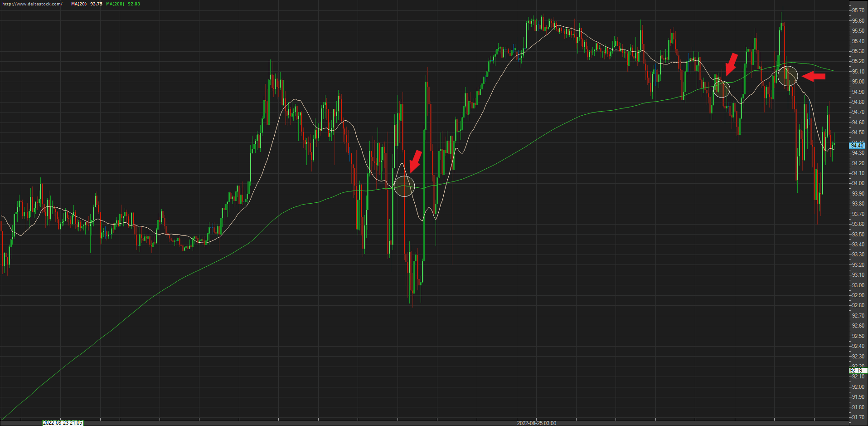This screenshot has width=868, height=426.
Task: Select the 2022-08-23 21:05 time label
Action: coord(63,423)
